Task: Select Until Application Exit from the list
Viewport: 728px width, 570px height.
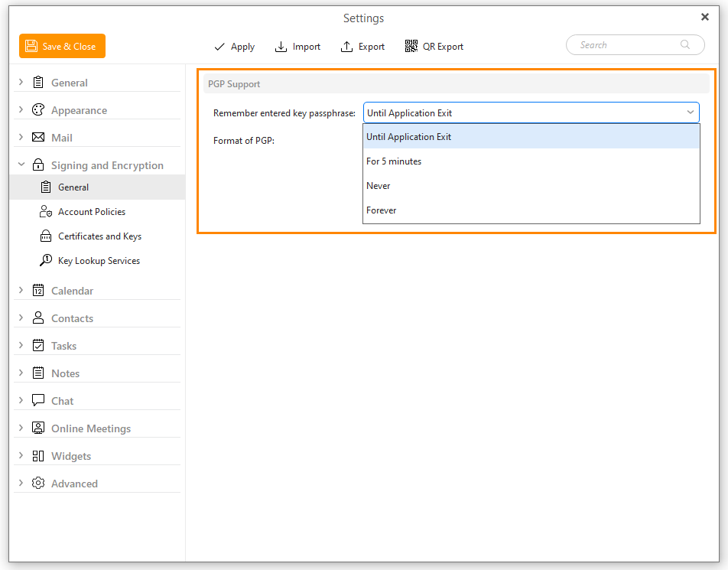Action: point(531,137)
